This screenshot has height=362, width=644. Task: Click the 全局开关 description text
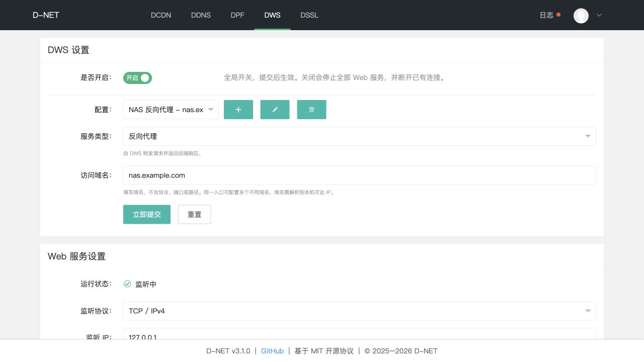click(x=335, y=78)
